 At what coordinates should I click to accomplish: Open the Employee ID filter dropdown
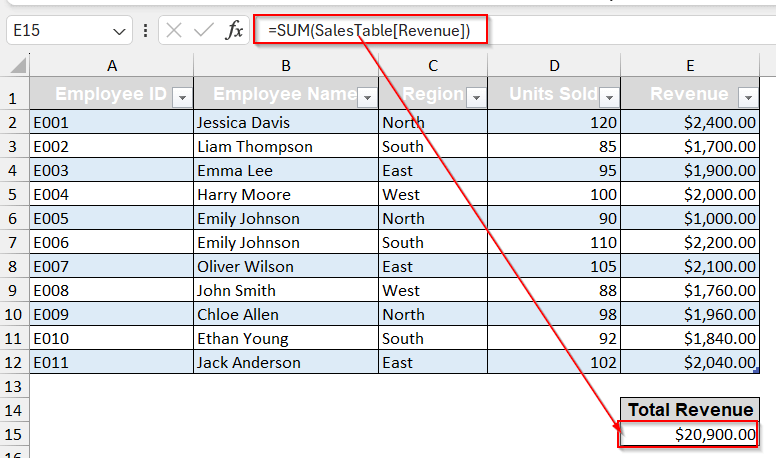[181, 97]
